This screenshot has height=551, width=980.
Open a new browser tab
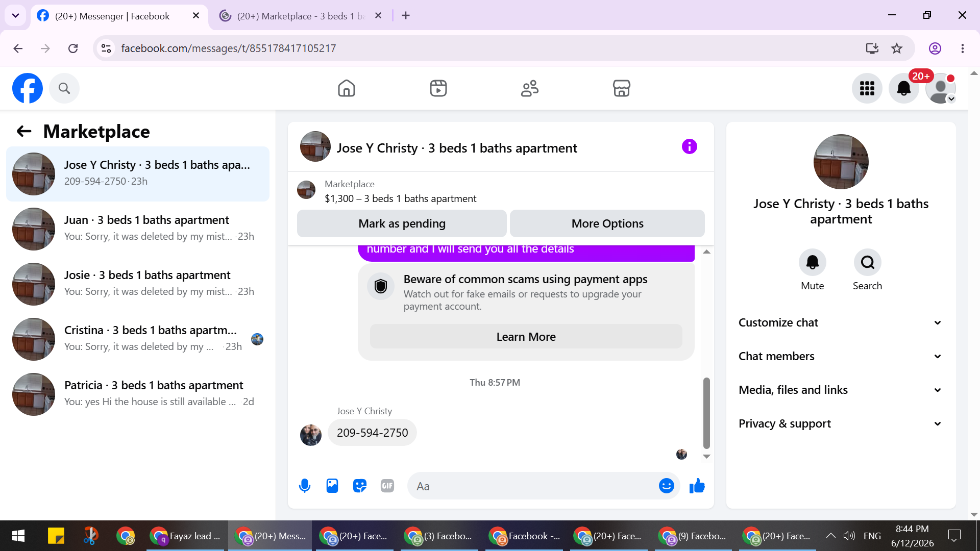pyautogui.click(x=406, y=16)
